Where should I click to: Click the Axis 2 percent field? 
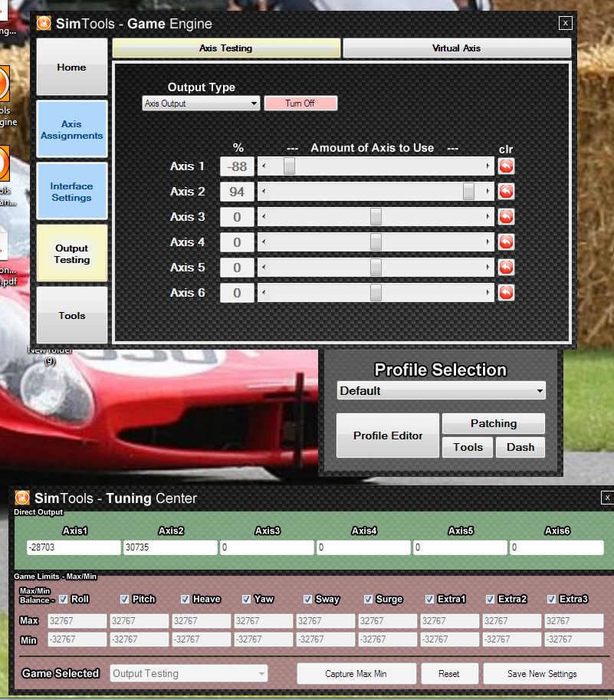tap(237, 192)
